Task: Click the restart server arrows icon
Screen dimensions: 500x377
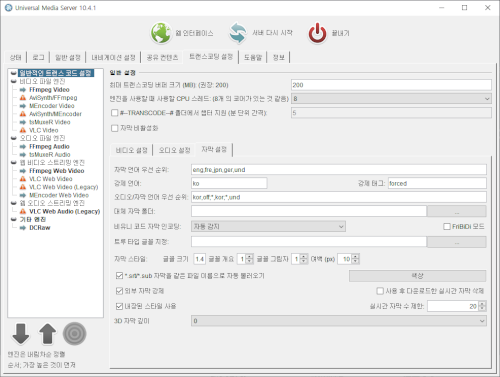Action: pos(238,33)
